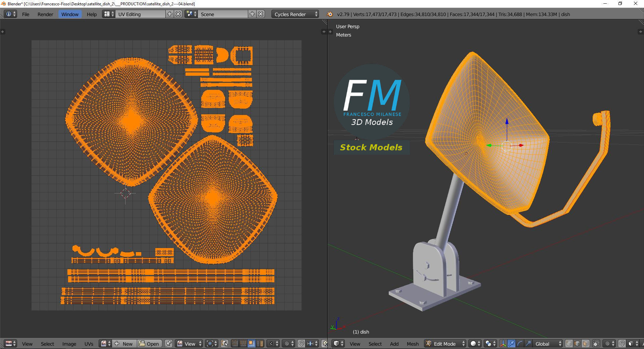Viewport: 644px width, 349px height.
Task: Toggle the pin image icon
Action: click(168, 344)
